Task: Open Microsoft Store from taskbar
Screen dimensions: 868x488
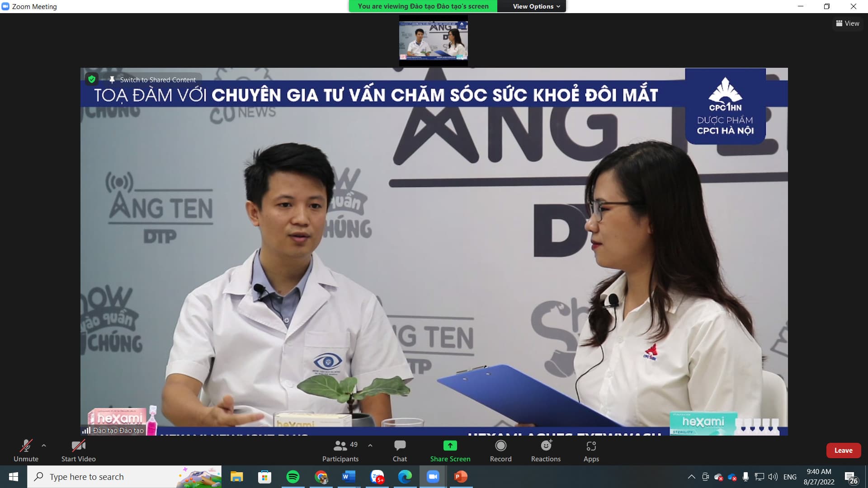Action: tap(264, 477)
